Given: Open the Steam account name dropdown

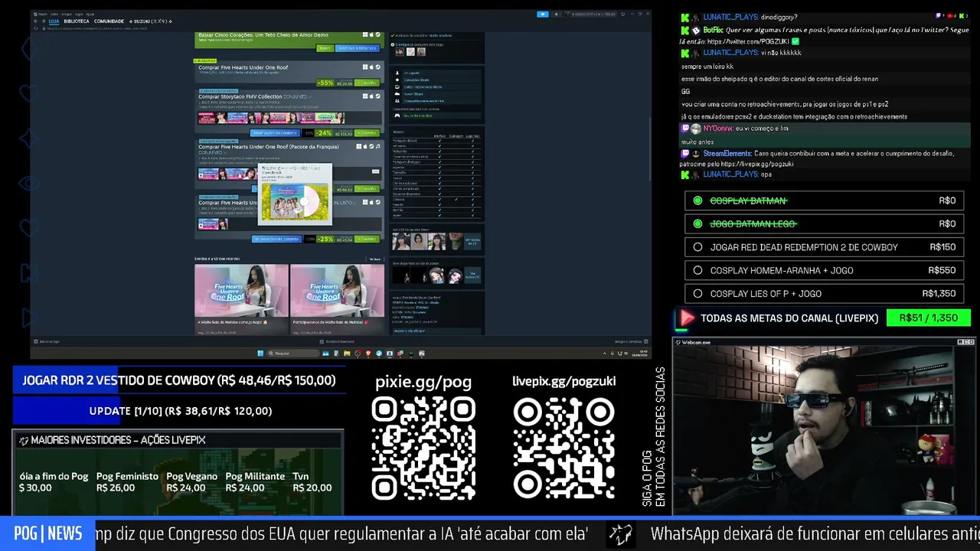Looking at the screenshot, I should click(x=590, y=14).
